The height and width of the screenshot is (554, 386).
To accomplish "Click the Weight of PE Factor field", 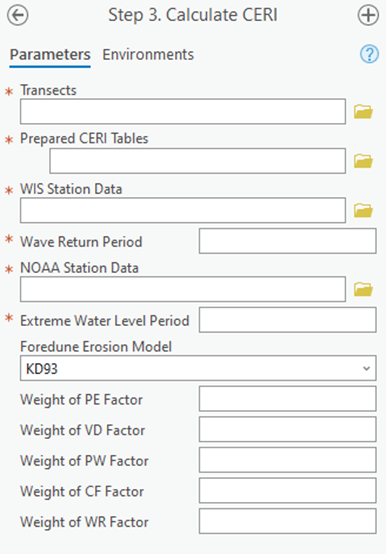I will [x=287, y=399].
